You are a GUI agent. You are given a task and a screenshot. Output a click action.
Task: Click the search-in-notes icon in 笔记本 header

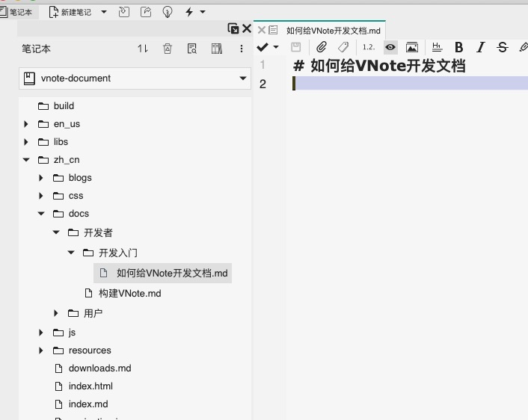click(192, 49)
